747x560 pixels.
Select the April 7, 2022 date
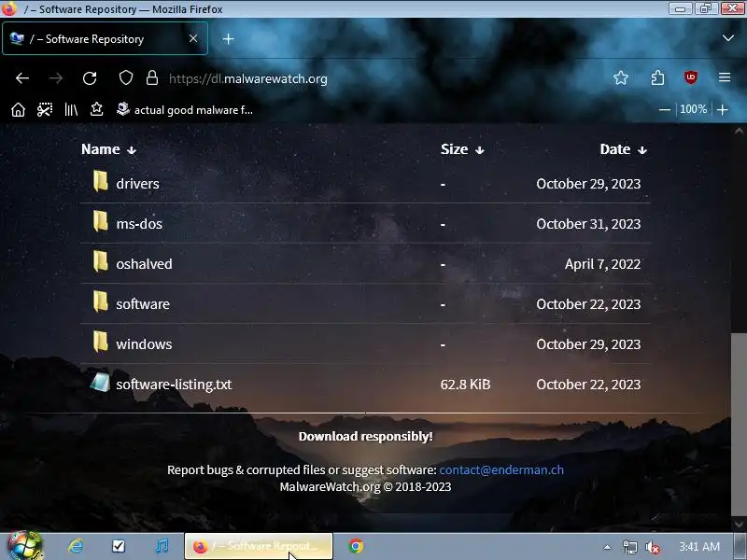pyautogui.click(x=602, y=264)
